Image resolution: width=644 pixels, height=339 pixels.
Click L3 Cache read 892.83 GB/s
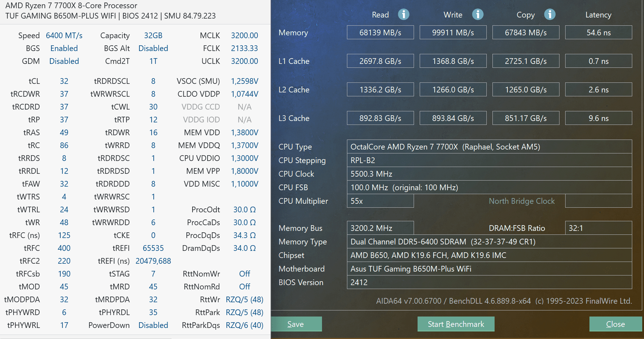pos(380,118)
